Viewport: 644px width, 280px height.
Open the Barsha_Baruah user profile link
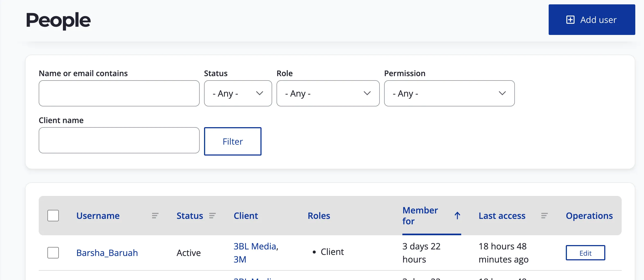(107, 253)
